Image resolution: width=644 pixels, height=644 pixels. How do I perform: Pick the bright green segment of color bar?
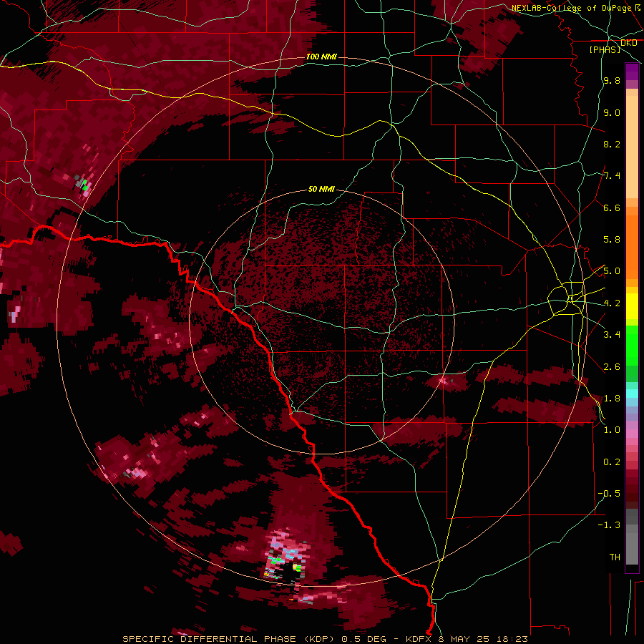(632, 346)
